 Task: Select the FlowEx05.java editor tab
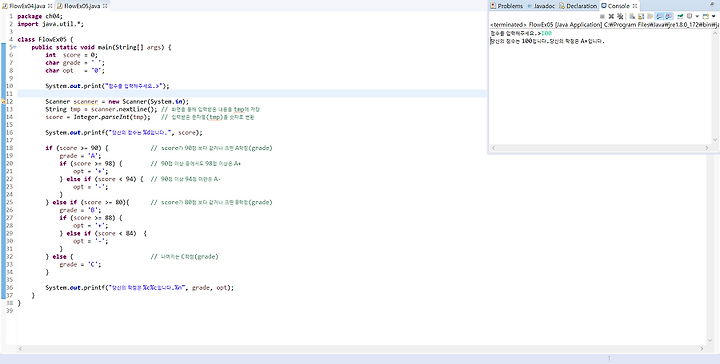(82, 6)
